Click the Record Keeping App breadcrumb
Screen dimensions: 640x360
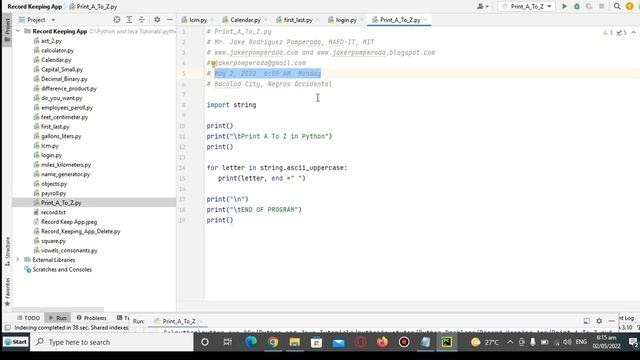[x=35, y=7]
